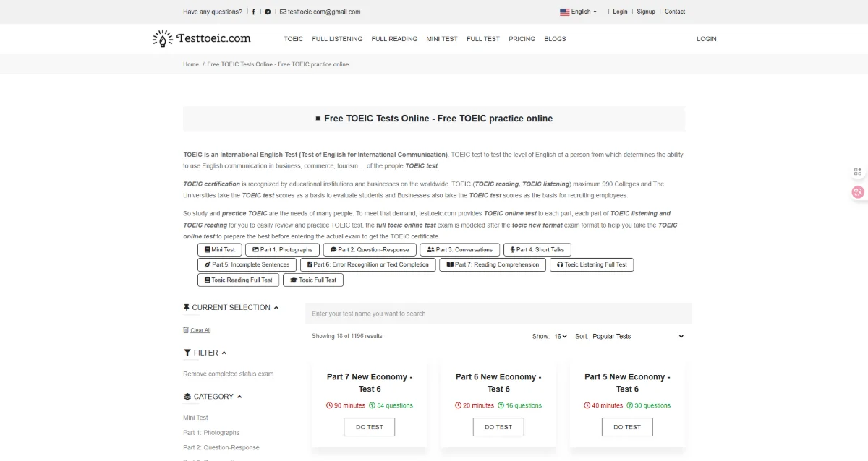868x461 pixels.
Task: Open the email envelope icon for testtoeic.com@gmail.com
Action: [x=283, y=12]
